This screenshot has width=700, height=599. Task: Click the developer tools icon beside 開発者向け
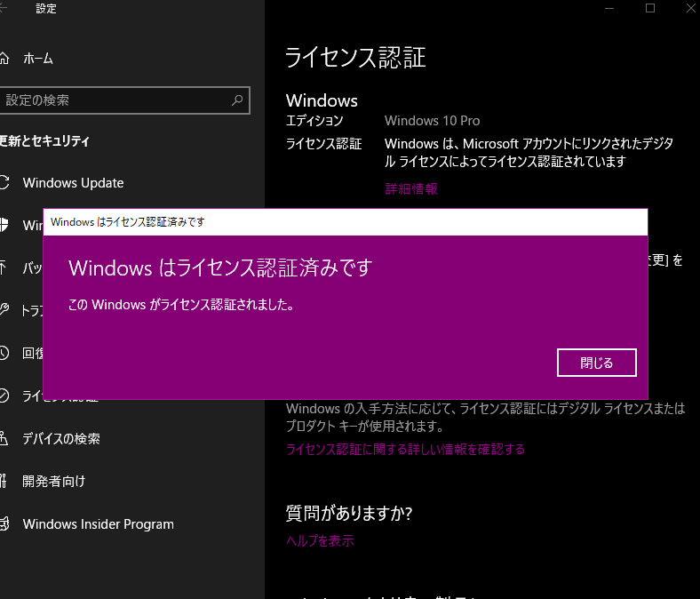point(4,481)
